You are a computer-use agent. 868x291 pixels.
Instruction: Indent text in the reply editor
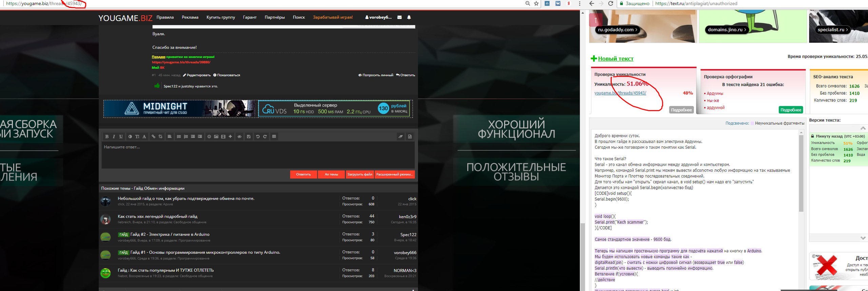[x=200, y=137]
